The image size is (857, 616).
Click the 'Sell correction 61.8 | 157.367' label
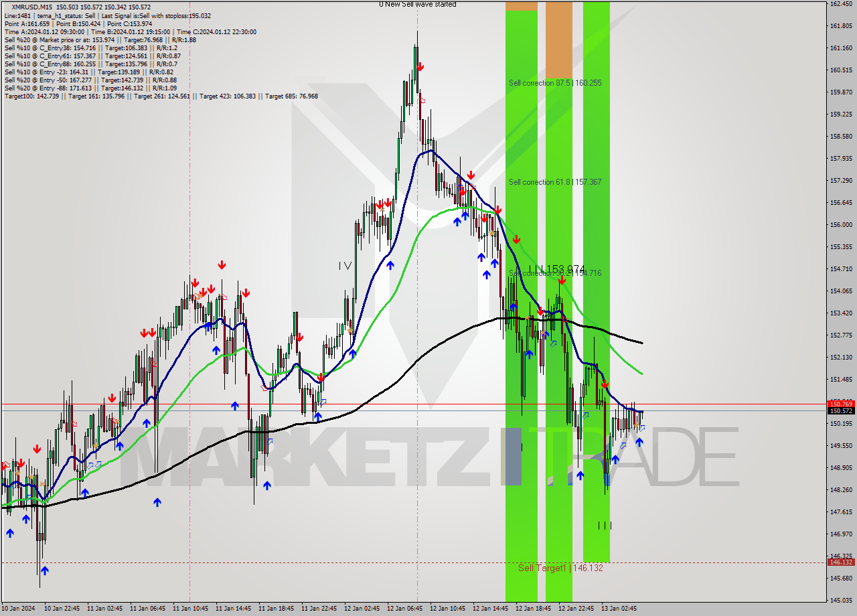[555, 182]
